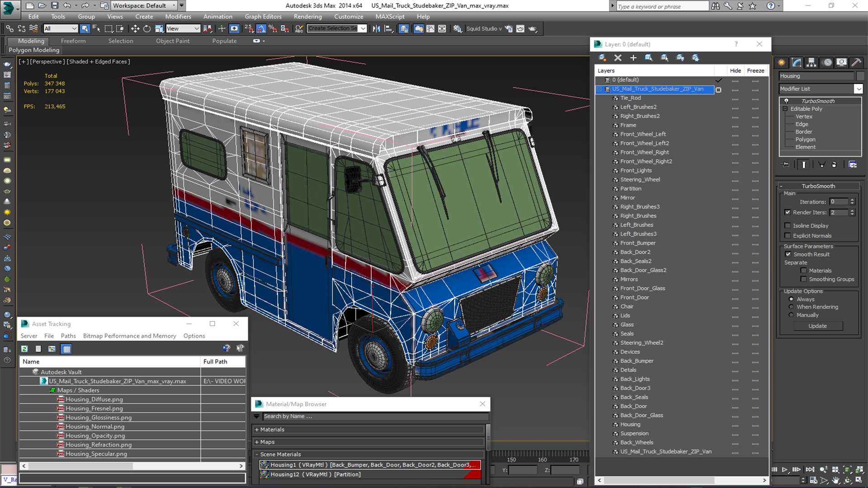
Task: Click the Update button in TurboSmooth
Action: coord(817,326)
